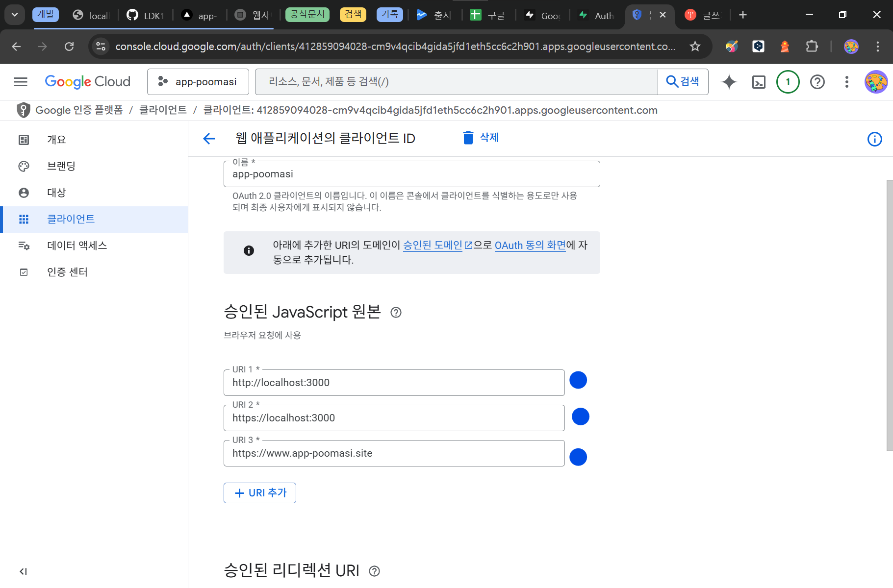Screen dimensions: 893x588
Task: Open the tab search dropdown arrow
Action: tap(15, 15)
